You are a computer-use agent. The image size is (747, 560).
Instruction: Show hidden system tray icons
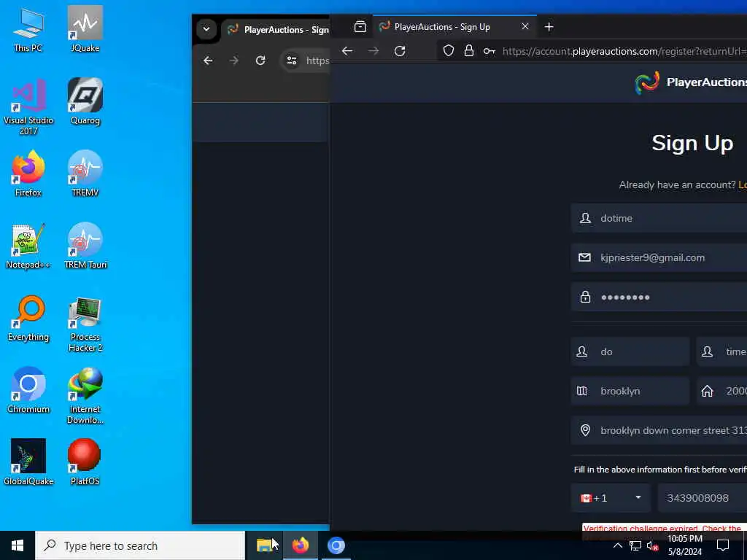coord(617,545)
